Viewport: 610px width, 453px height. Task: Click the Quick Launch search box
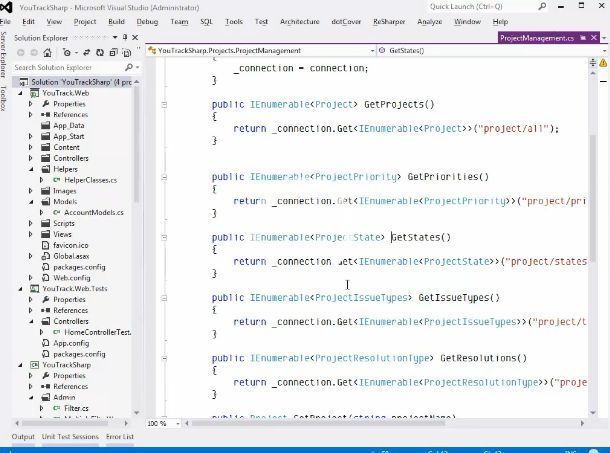[x=482, y=7]
